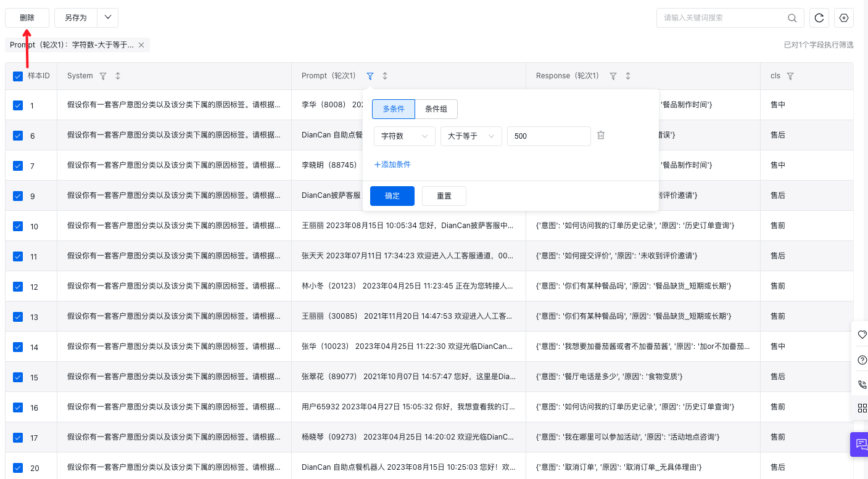Uncheck the row with sample ID 11
Viewport: 868px width, 479px height.
pos(18,256)
